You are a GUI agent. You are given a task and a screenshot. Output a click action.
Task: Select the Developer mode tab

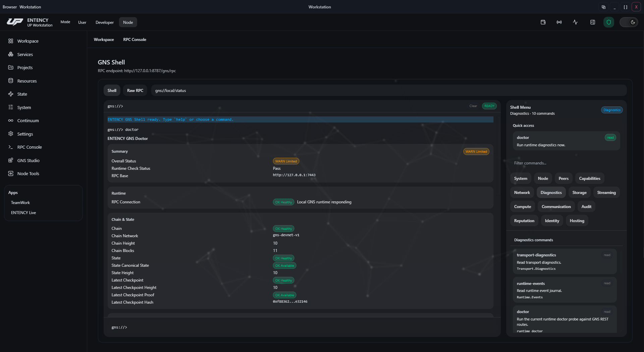[105, 22]
